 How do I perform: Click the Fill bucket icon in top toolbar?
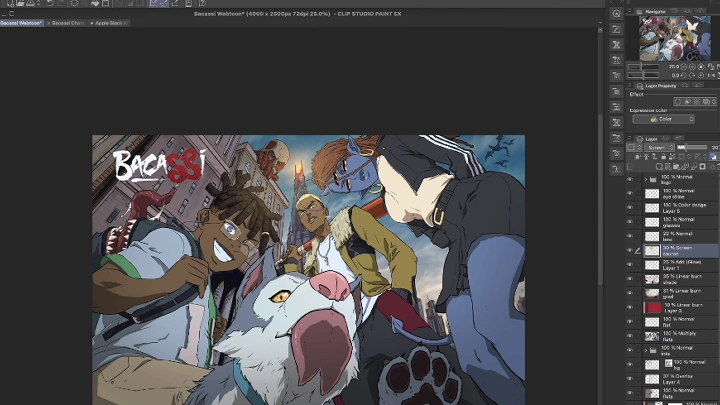pyautogui.click(x=95, y=3)
